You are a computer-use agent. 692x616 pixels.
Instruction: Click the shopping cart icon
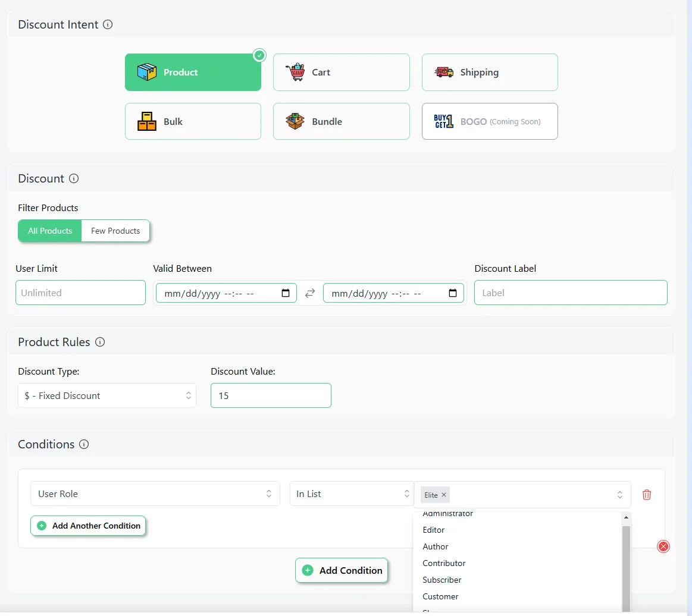[296, 72]
